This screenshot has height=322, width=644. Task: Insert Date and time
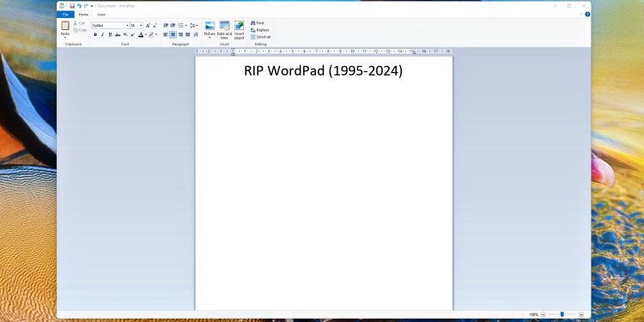224,29
